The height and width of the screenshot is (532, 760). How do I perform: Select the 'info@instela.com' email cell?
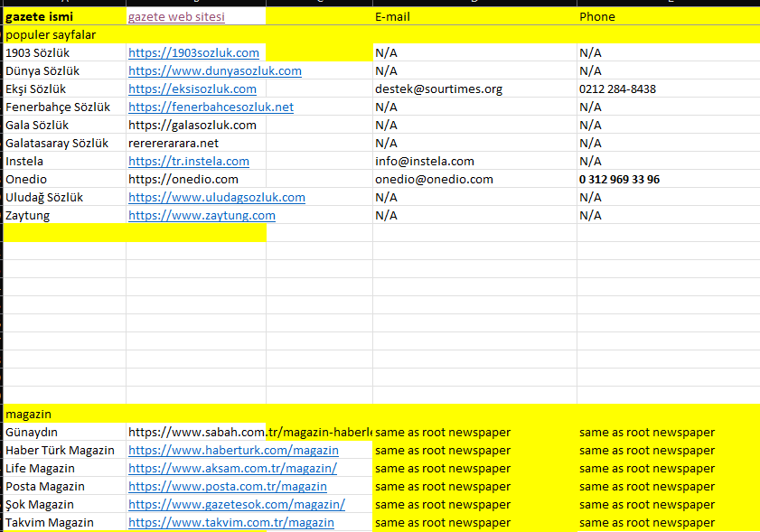coord(474,162)
